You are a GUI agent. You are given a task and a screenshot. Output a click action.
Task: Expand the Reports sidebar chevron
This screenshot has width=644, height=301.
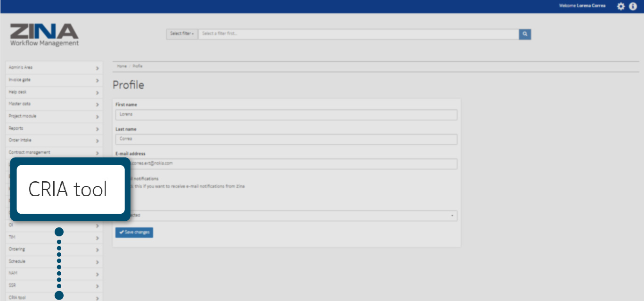97,129
